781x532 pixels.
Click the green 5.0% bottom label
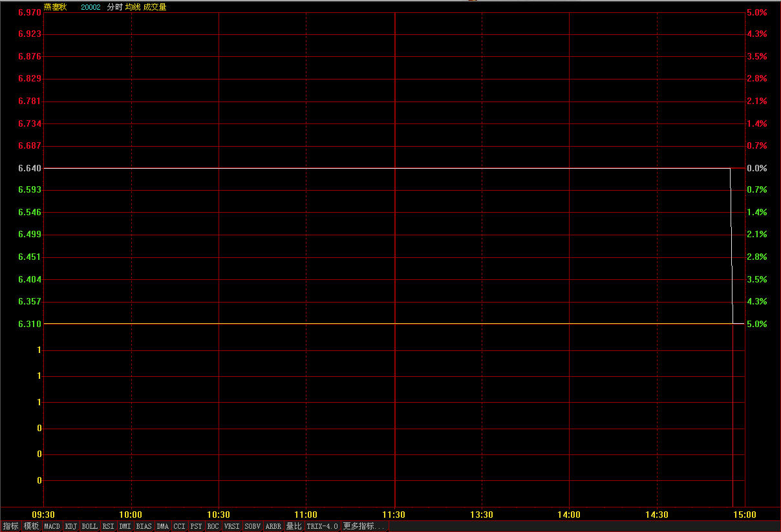point(757,324)
